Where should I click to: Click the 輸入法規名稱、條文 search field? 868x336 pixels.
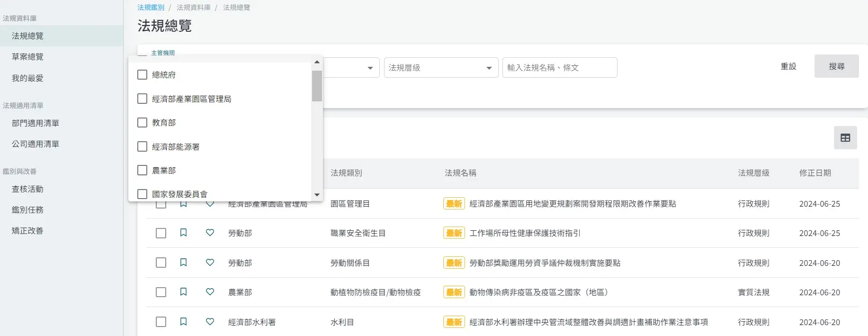559,68
